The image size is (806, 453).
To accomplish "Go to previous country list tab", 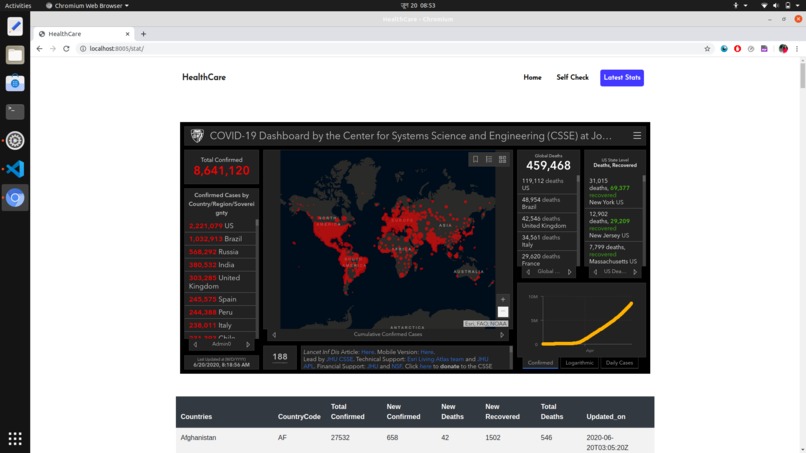I will pyautogui.click(x=195, y=345).
